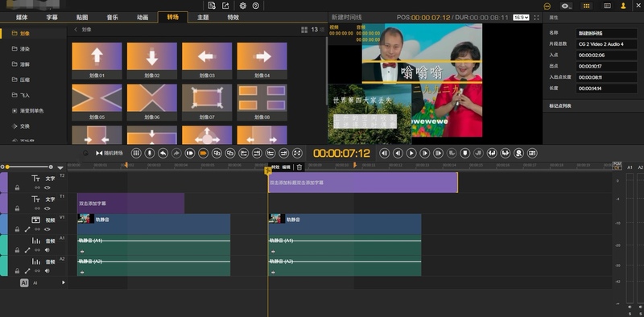Toggle visibility of text track T2
The image size is (644, 317).
[47, 187]
